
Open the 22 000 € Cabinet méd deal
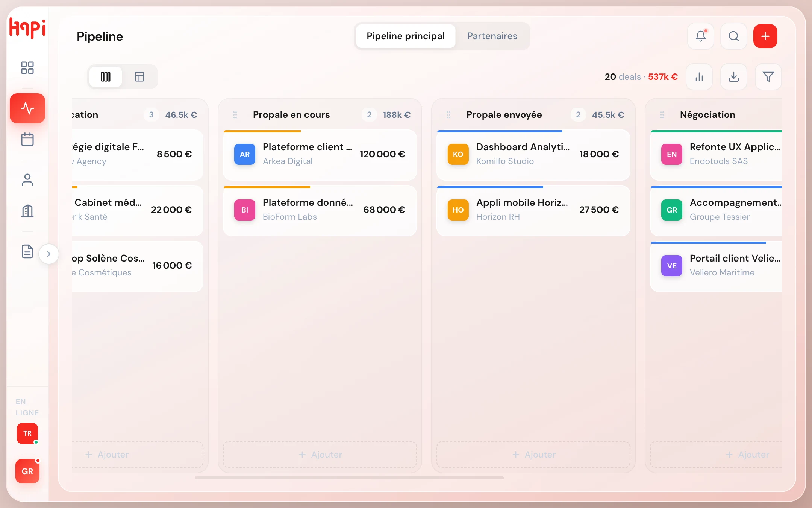click(138, 211)
